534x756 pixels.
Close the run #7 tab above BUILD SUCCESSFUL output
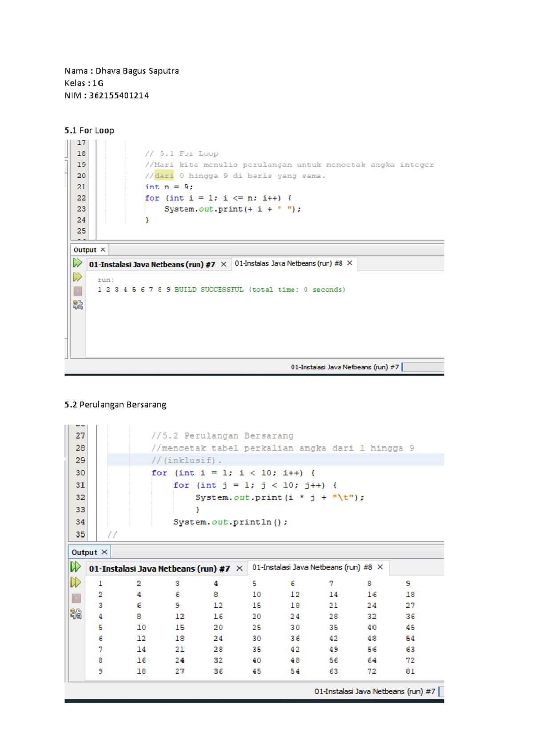click(x=224, y=264)
